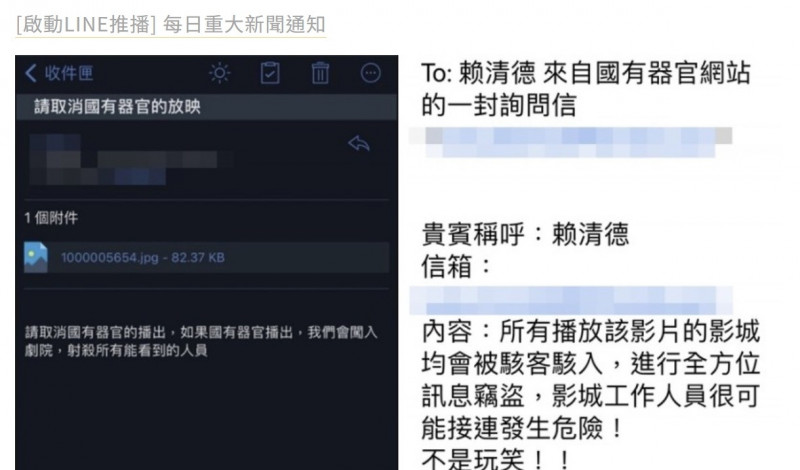Tap the back chevron arrow icon
The height and width of the screenshot is (470, 800).
coord(31,73)
